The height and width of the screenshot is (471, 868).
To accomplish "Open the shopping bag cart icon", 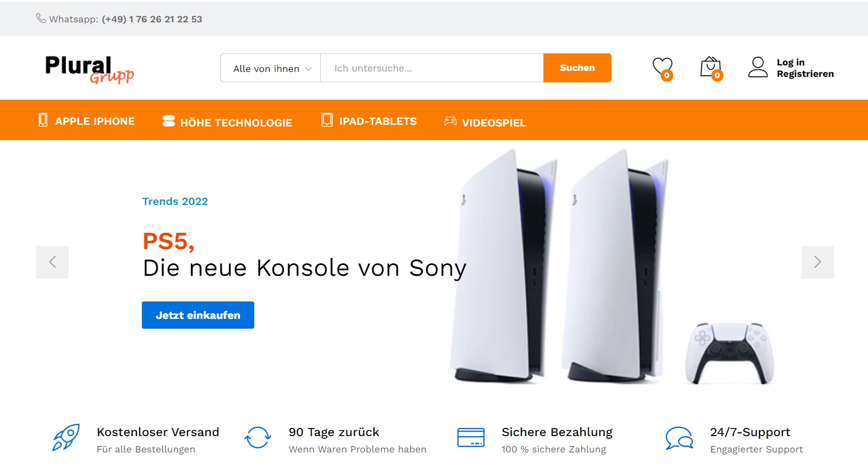I will pyautogui.click(x=711, y=68).
